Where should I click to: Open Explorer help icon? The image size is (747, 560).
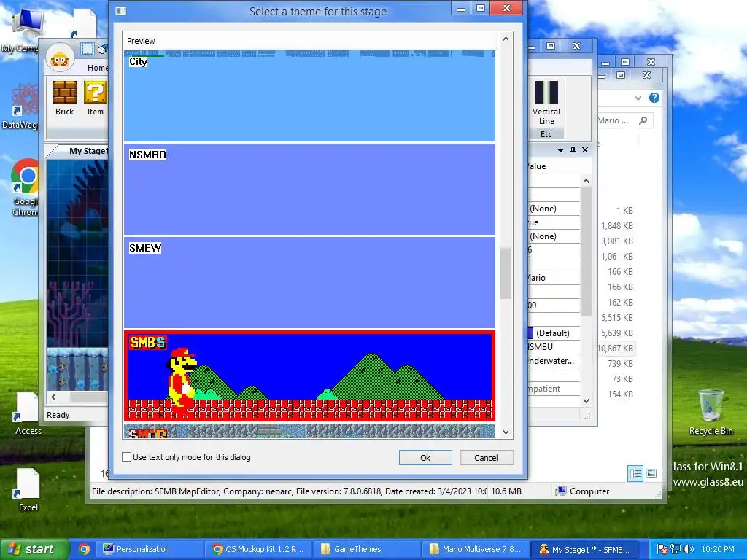654,98
